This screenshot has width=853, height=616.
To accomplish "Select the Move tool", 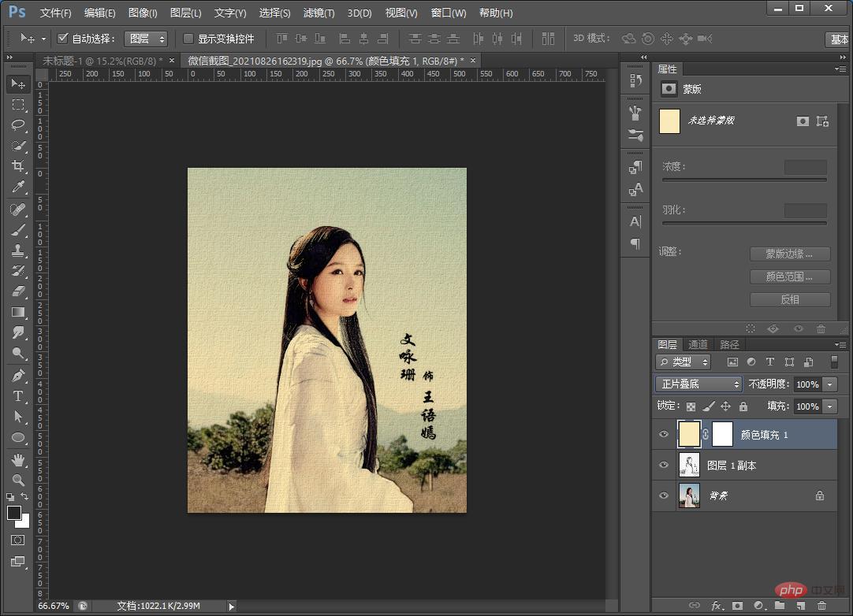I will coord(18,83).
